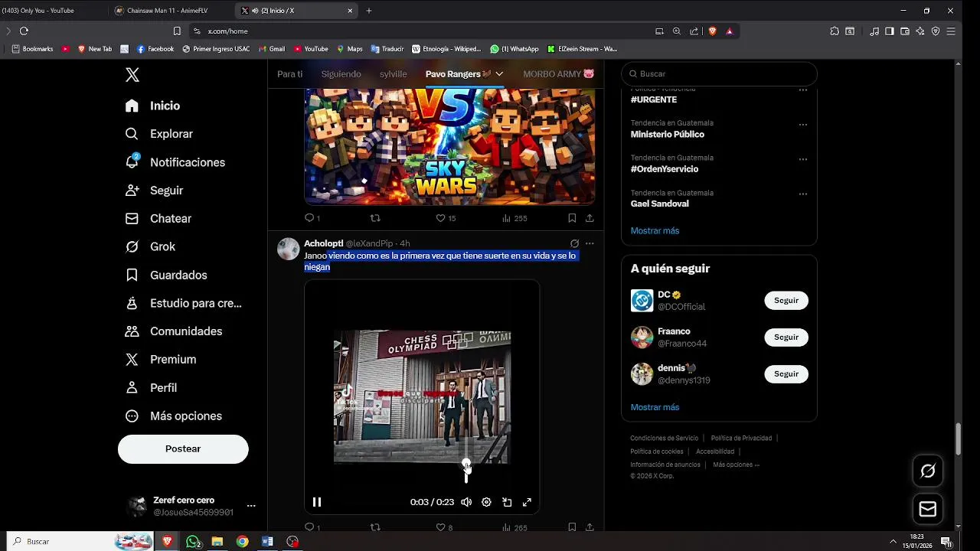Viewport: 980px width, 551px height.
Task: View Notificaciones in the sidebar
Action: (x=175, y=162)
